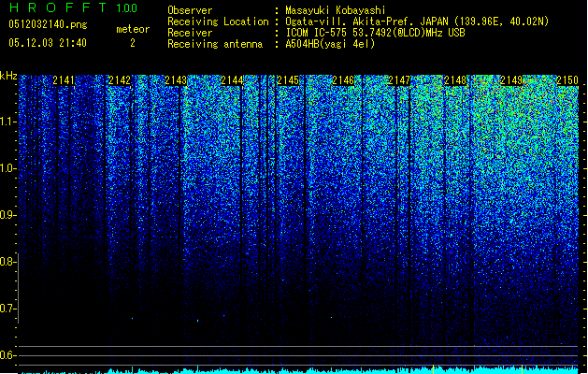Click time marker 2146
The width and height of the screenshot is (588, 374).
pos(343,80)
